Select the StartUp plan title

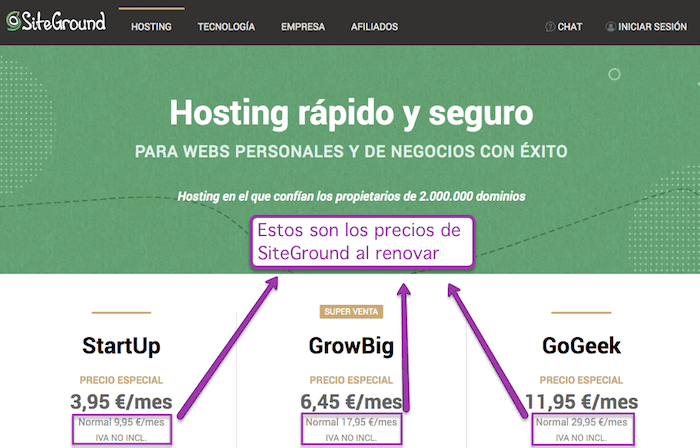(x=121, y=346)
